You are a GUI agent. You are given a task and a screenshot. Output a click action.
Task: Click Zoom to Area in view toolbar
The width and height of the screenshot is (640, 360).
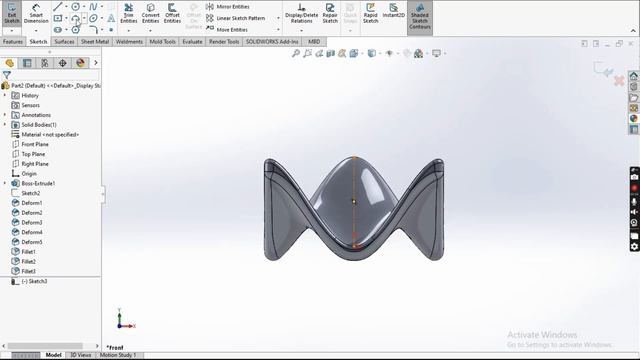point(307,53)
